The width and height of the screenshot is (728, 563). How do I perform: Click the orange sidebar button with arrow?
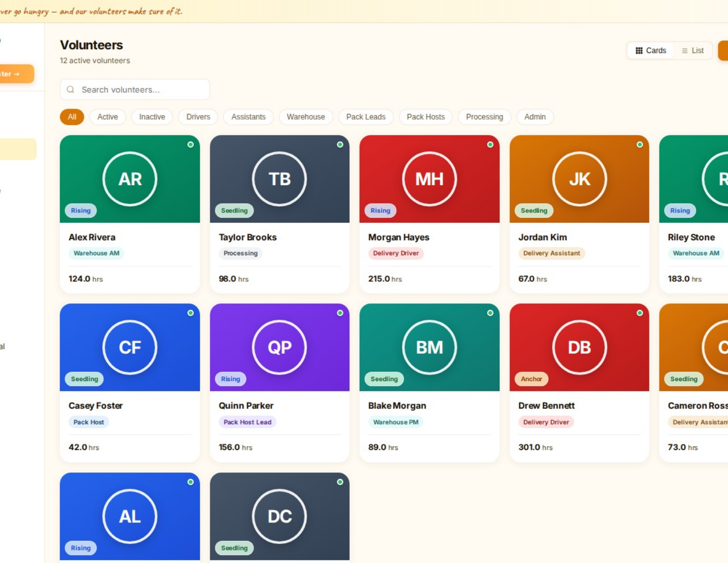click(16, 74)
